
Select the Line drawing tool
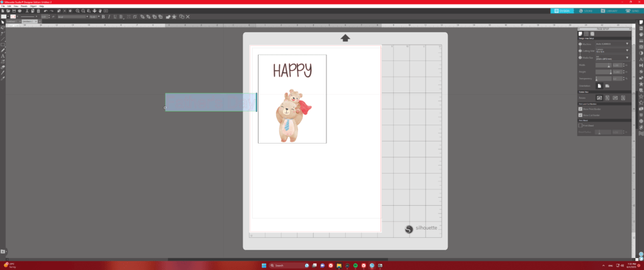pyautogui.click(x=3, y=39)
